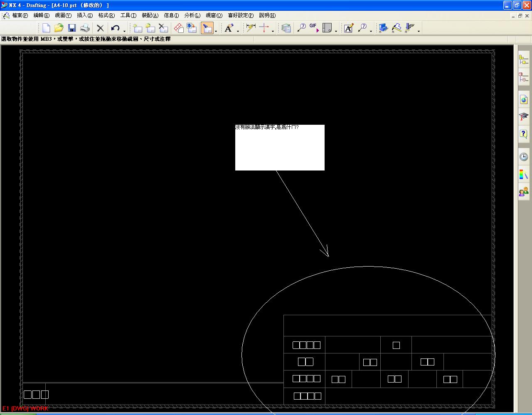Click the 'E1 [DWG] WORK' status text
Screen dimensions: 532x415
tap(25, 408)
